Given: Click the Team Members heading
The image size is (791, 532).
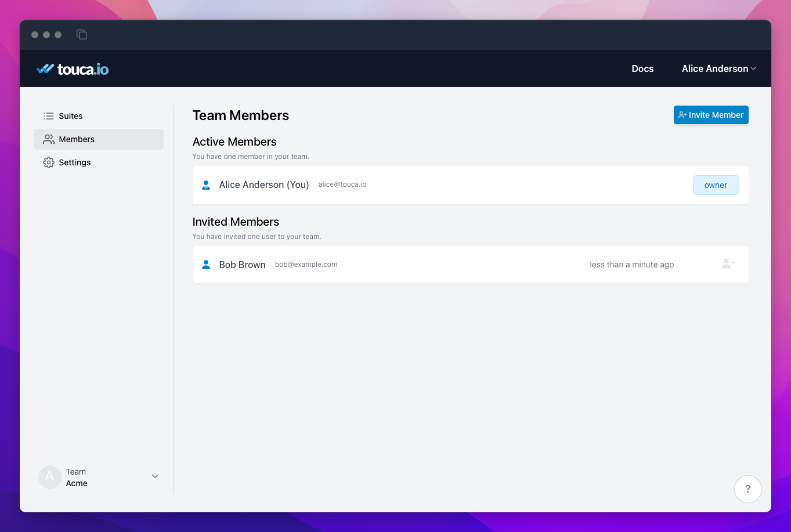Looking at the screenshot, I should click(x=241, y=115).
